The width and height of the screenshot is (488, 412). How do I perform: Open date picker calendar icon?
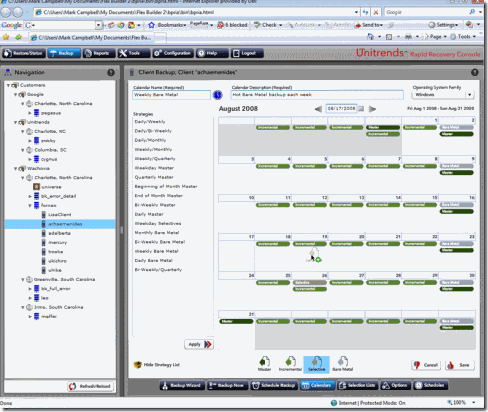tap(361, 109)
